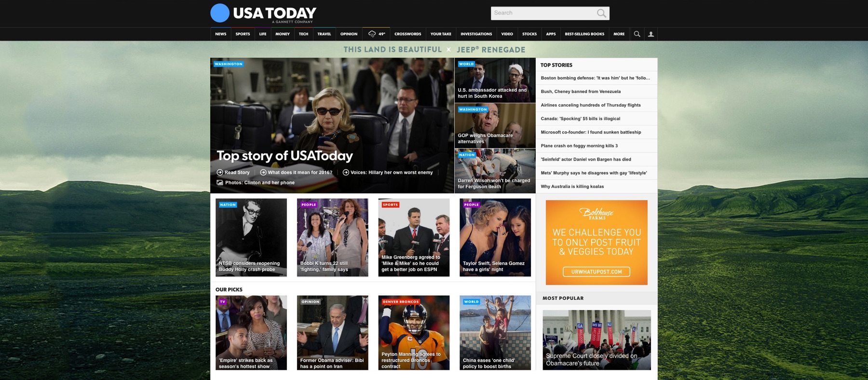Viewport: 868px width, 380px height.
Task: Click the USA TODAY wordmark
Action: click(x=275, y=13)
